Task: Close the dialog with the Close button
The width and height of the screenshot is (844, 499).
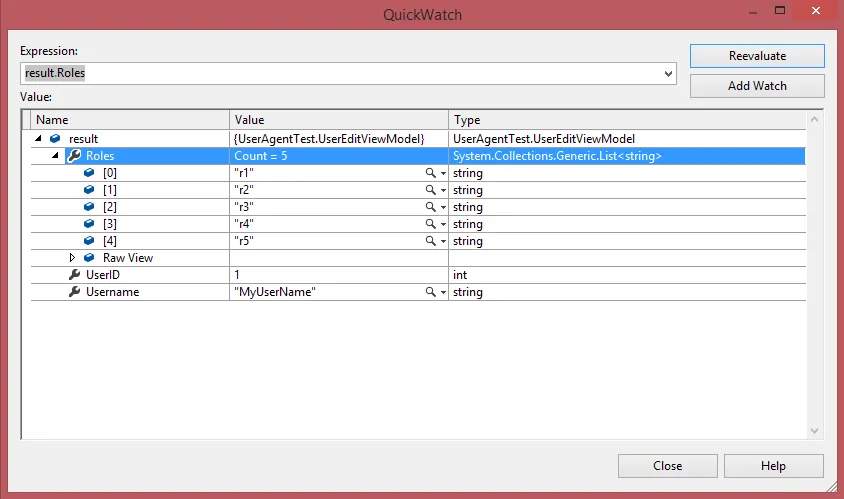Action: (667, 466)
